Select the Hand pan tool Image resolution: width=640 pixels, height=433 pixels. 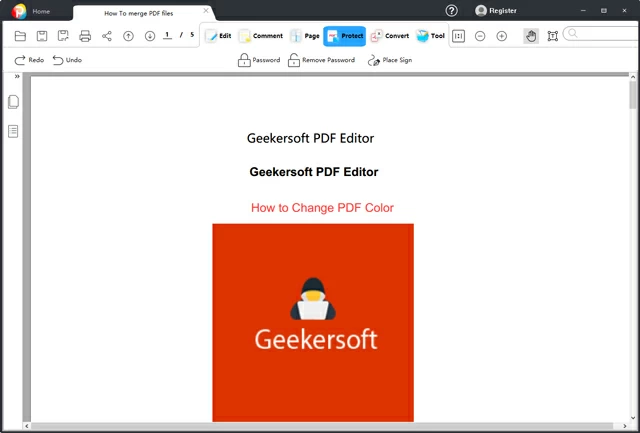531,36
